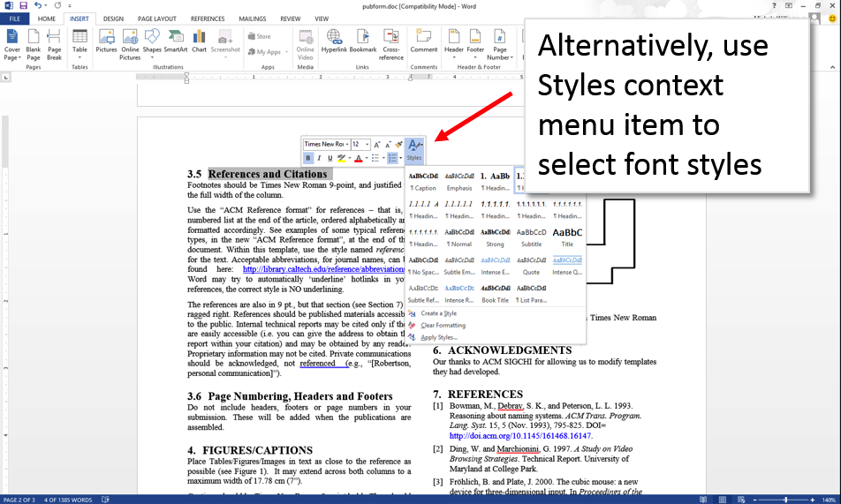Switch to the REVIEW tab
Image resolution: width=841 pixels, height=504 pixels.
(290, 19)
